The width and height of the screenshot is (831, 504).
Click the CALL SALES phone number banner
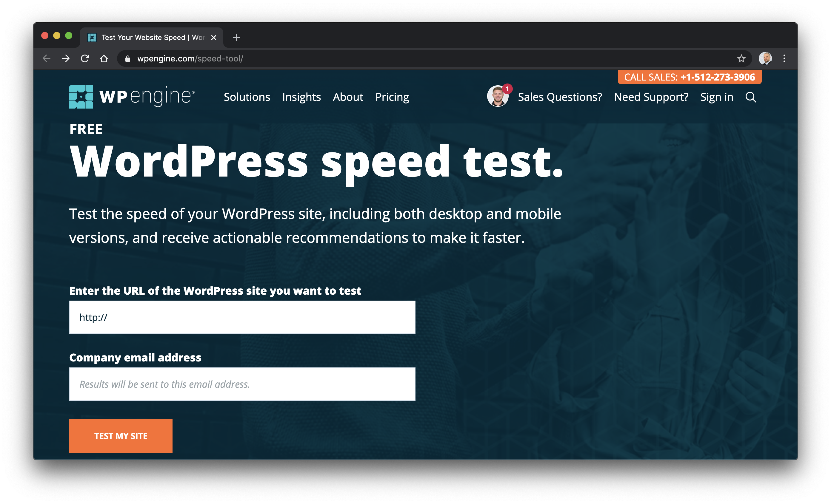(x=689, y=77)
